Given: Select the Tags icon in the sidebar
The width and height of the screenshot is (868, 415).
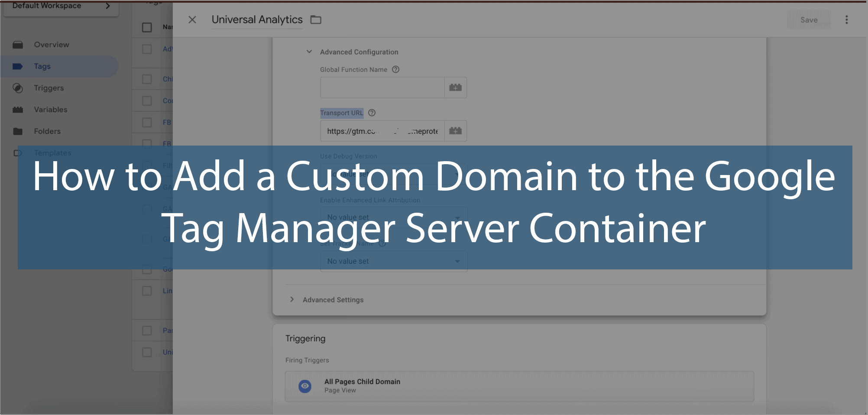Looking at the screenshot, I should (18, 66).
